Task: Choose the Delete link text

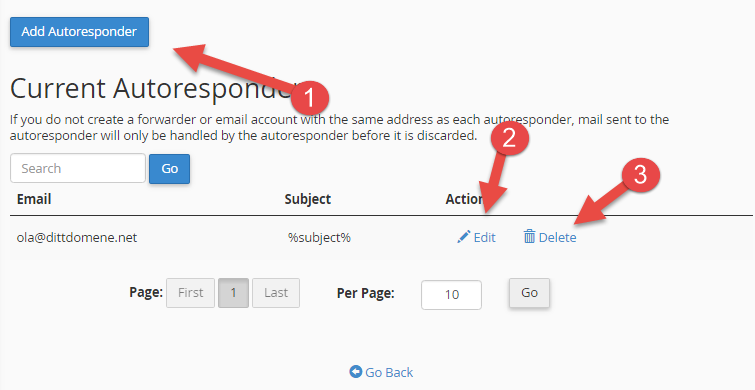Action: (558, 237)
